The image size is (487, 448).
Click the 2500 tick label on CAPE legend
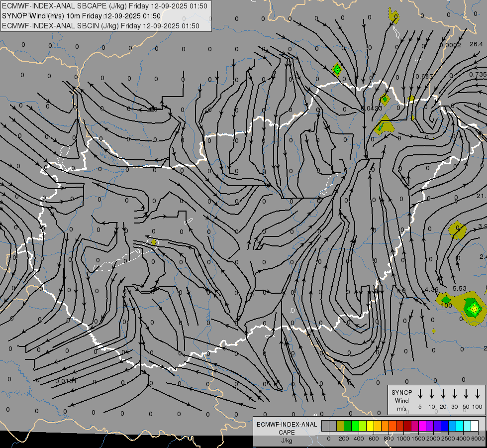coord(448,439)
